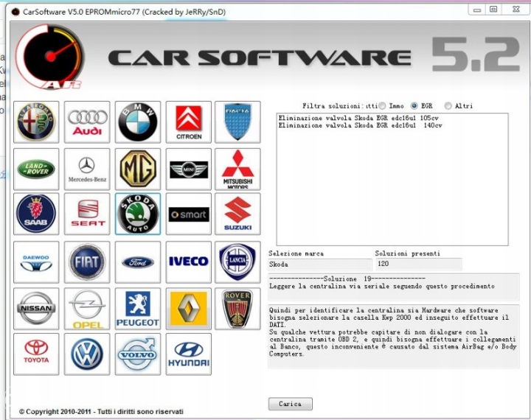Viewport: 531px width, 420px height.
Task: Choose the Audi brand icon
Action: tap(87, 122)
